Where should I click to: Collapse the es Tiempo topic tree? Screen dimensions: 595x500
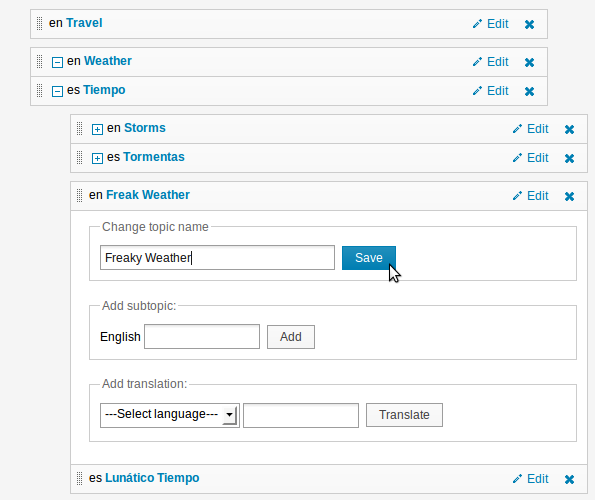(57, 91)
